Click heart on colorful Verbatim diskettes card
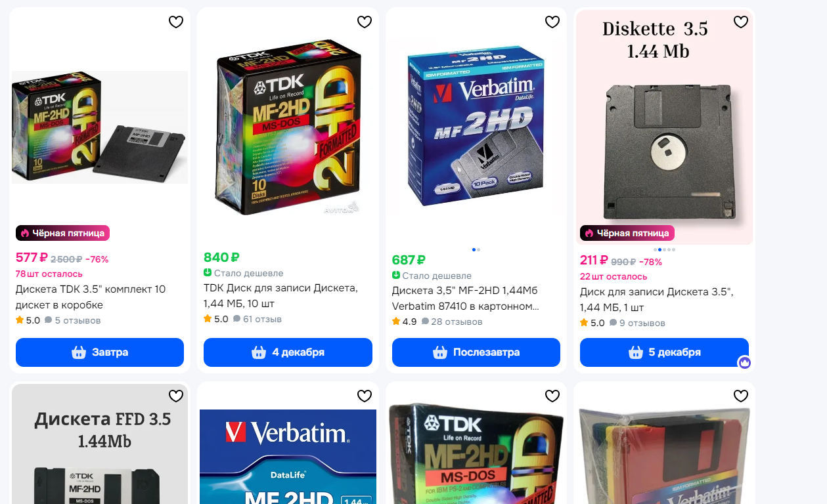This screenshot has height=504, width=827. 741,396
